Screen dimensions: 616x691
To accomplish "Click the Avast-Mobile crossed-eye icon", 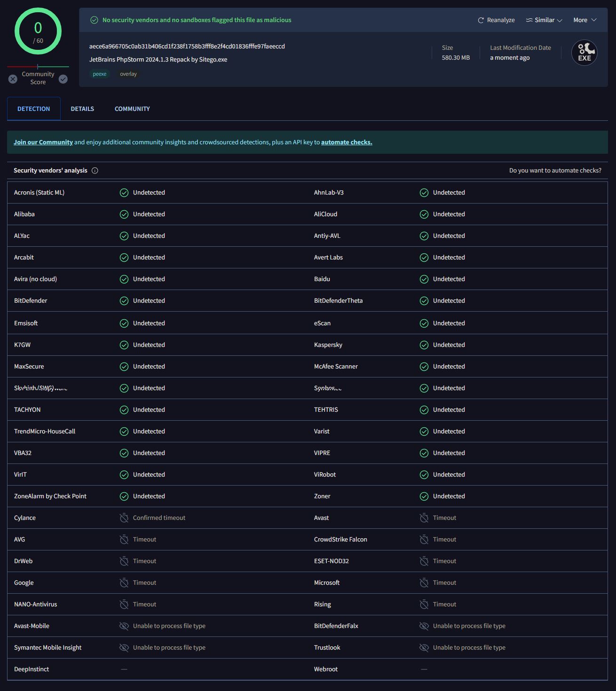I will [x=124, y=626].
